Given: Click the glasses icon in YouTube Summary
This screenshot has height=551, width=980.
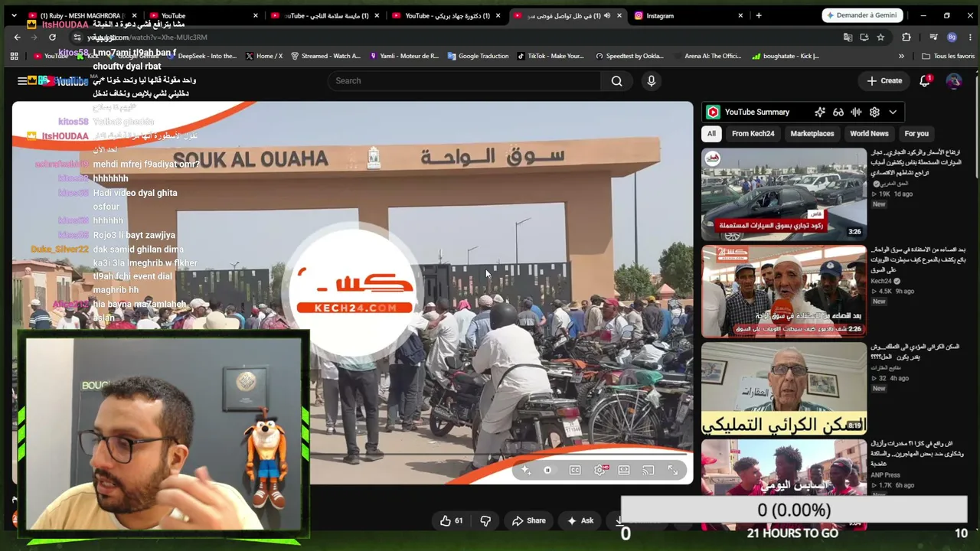Looking at the screenshot, I should [x=838, y=112].
